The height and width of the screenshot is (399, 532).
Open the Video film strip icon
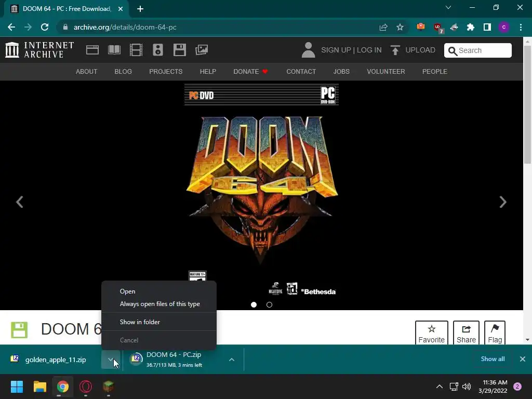pyautogui.click(x=136, y=50)
